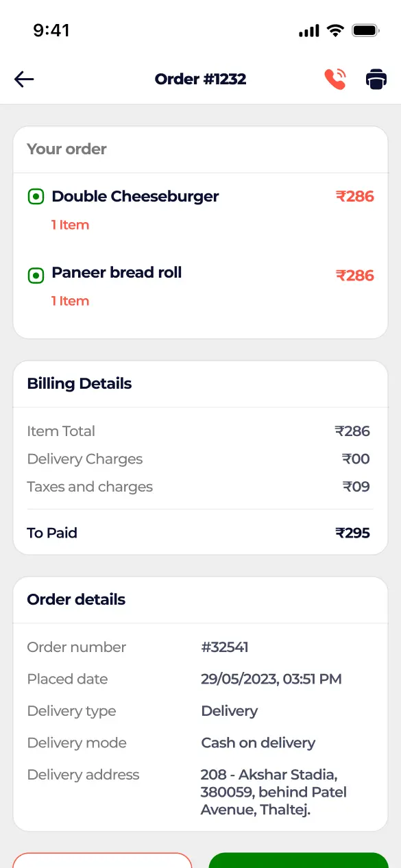Tap the red outlined button at bottom
Viewport: 401px width, 868px height.
click(102, 860)
